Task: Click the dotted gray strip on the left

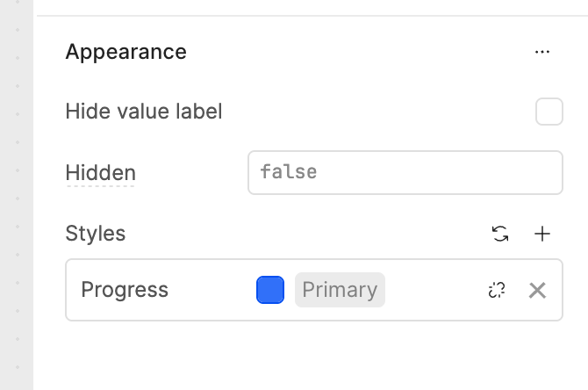Action: pos(17,195)
